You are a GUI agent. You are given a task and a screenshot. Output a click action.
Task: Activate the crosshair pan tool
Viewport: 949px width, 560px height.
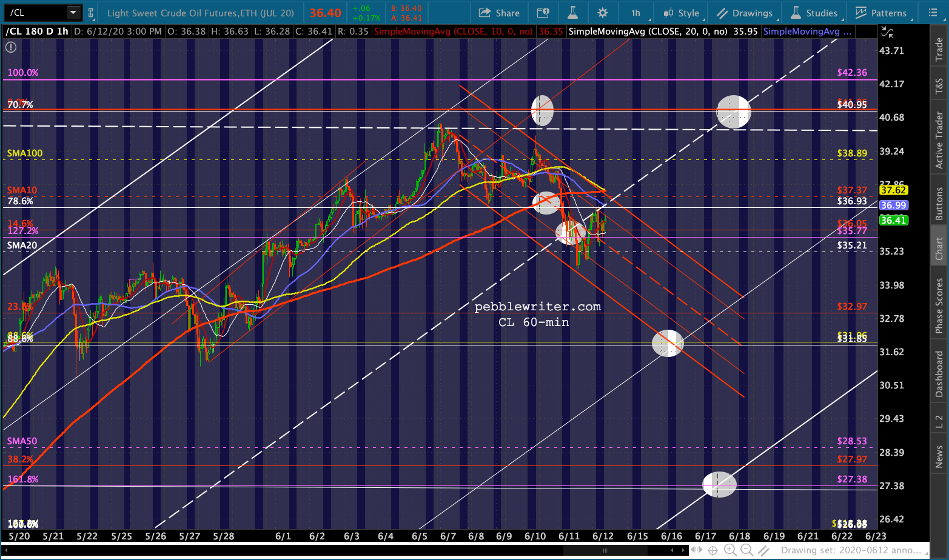713,550
